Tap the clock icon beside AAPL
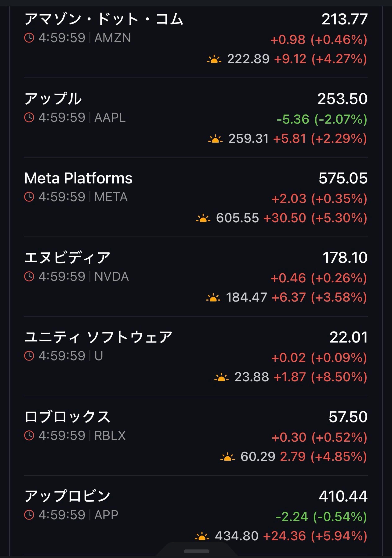 (x=29, y=117)
